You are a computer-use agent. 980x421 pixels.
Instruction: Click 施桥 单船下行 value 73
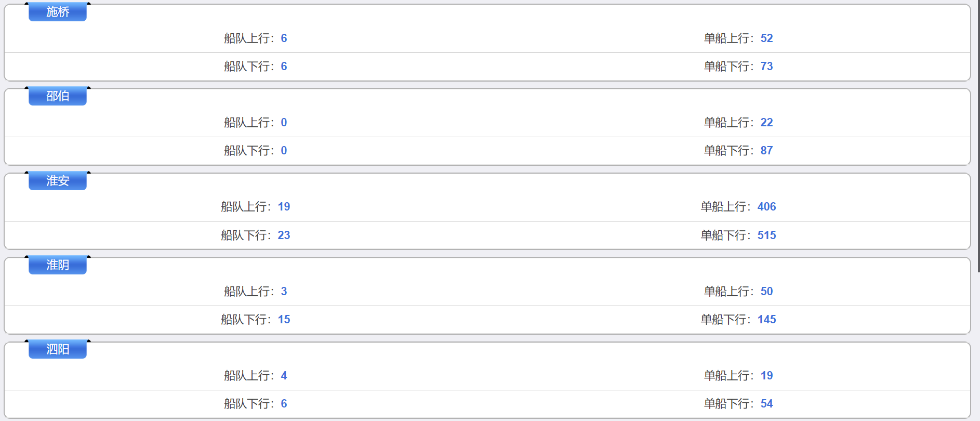[x=766, y=67]
